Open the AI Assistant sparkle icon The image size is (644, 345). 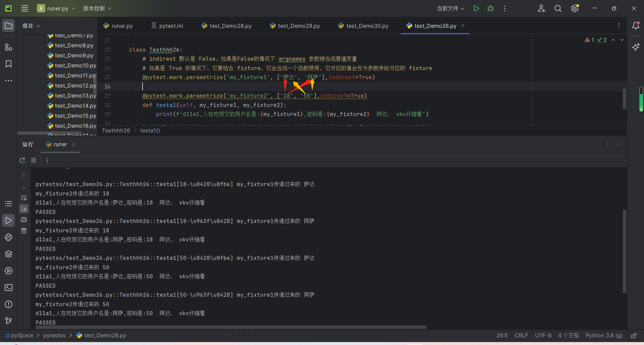636,47
